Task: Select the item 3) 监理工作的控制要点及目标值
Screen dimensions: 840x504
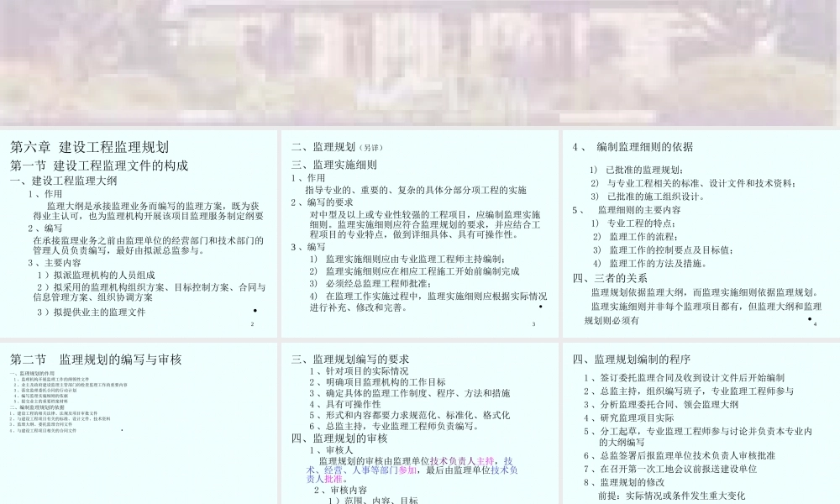Action: click(664, 250)
